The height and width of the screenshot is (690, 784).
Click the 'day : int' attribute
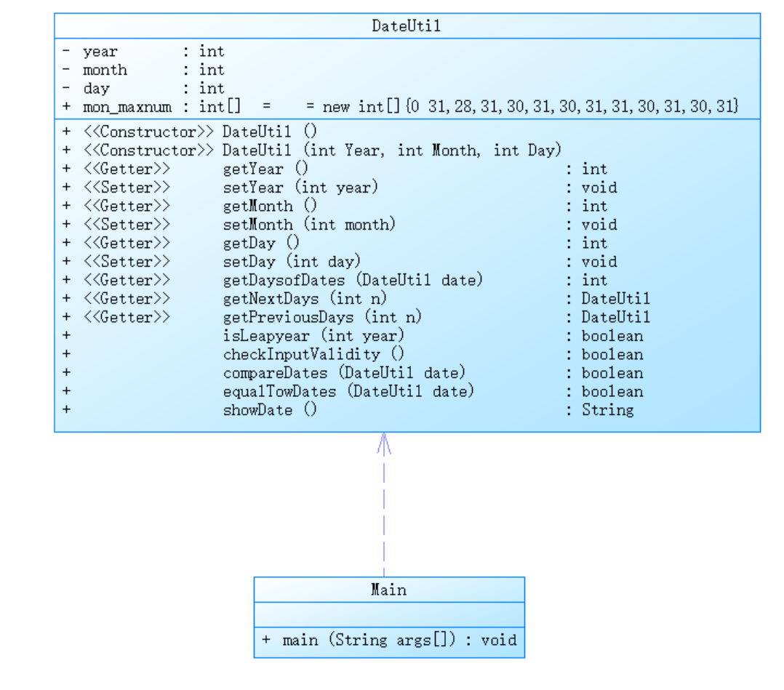tap(143, 88)
